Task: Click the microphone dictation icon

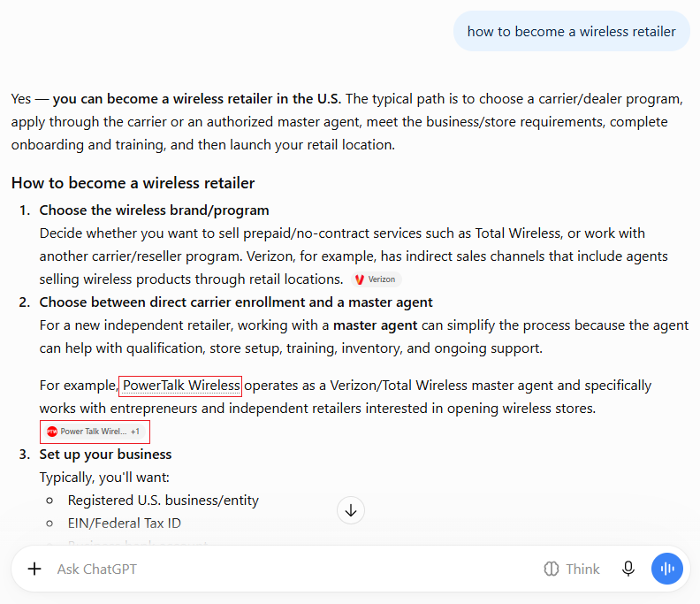Action: [628, 569]
